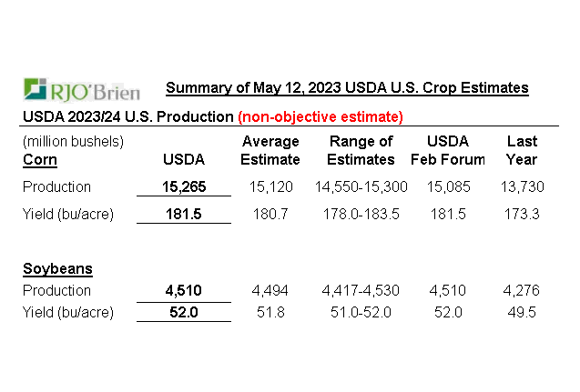
Task: Select the corn production USDA value 15,265
Action: 183,186
